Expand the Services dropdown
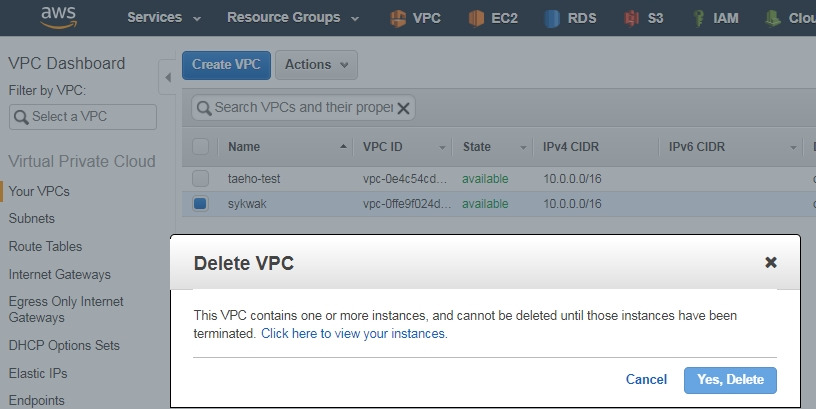 164,18
